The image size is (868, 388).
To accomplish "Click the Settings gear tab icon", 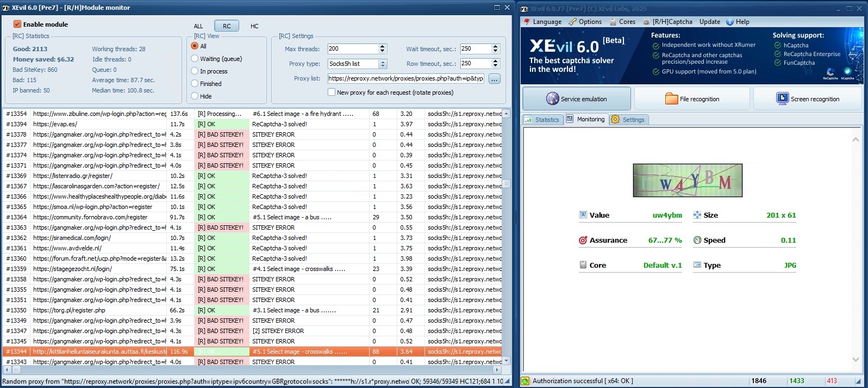I will (x=615, y=119).
